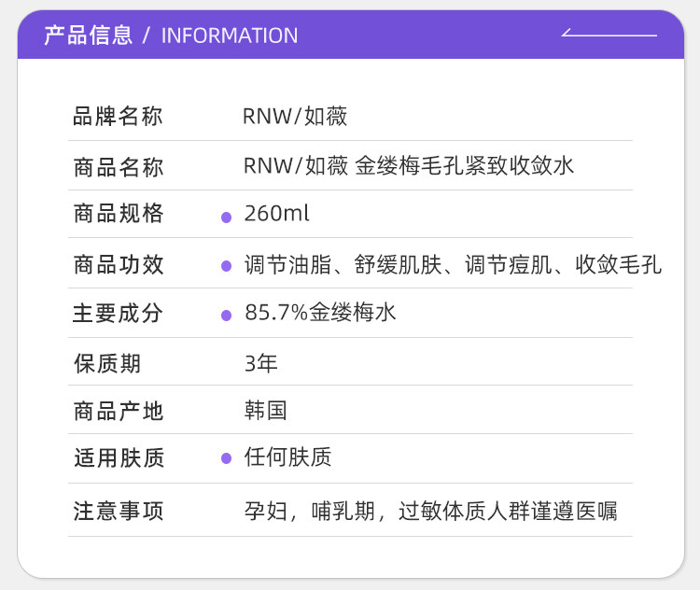Click the 金缕梅毛孔紧致收敛水 product name
The image size is (700, 590).
click(x=464, y=166)
